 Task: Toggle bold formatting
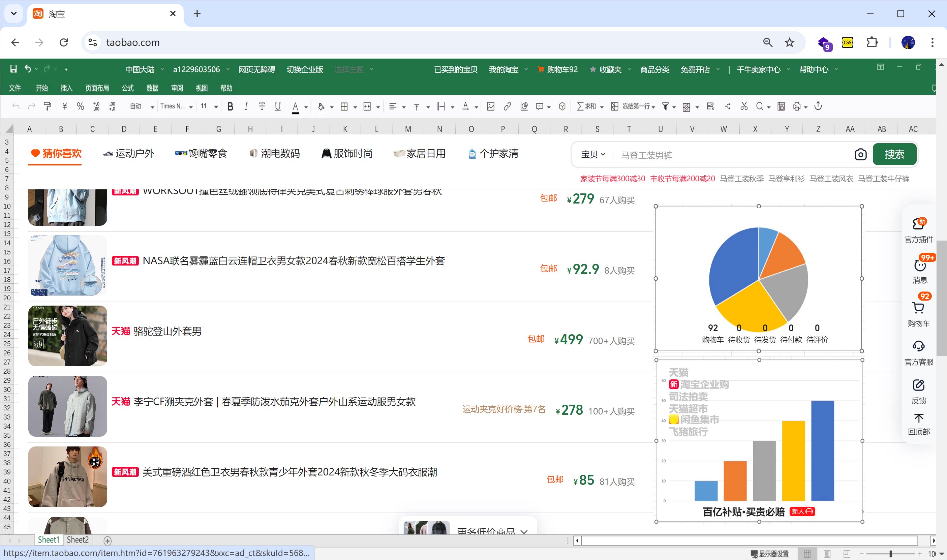pos(230,106)
